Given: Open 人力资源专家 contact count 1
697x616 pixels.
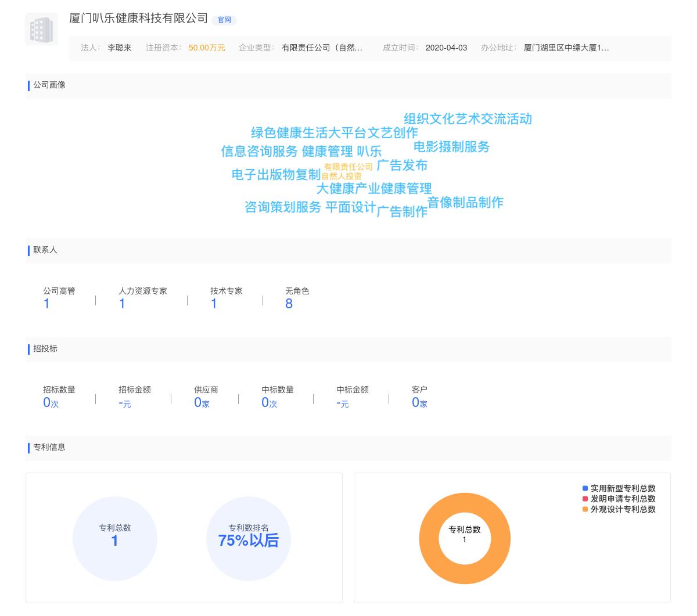Looking at the screenshot, I should tap(122, 304).
